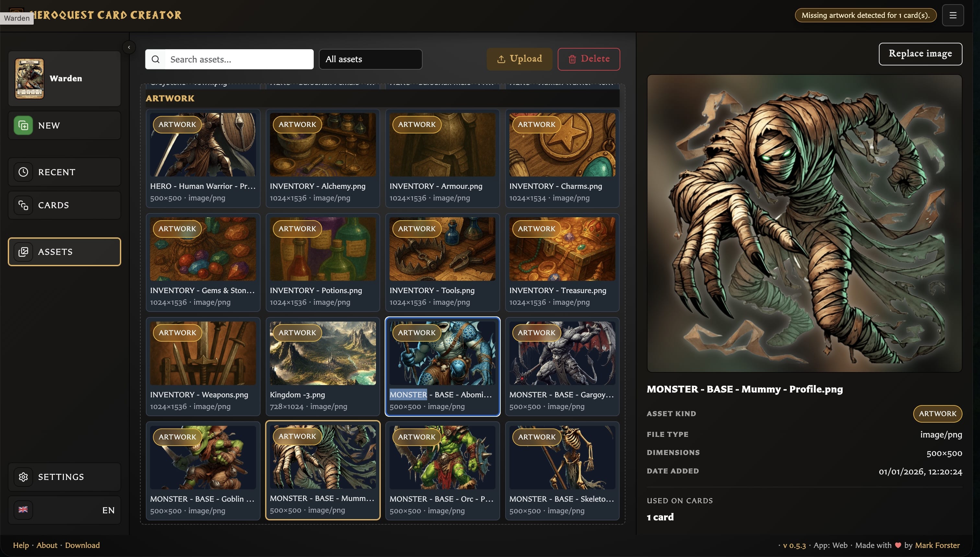Open the Help link
The image size is (980, 557).
[21, 545]
